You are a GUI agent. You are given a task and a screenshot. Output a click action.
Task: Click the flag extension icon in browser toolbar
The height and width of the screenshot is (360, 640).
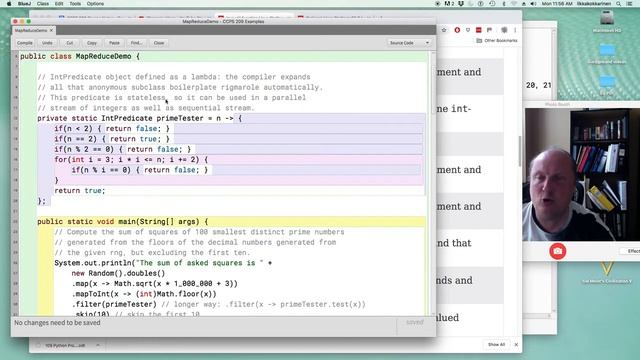[489, 30]
